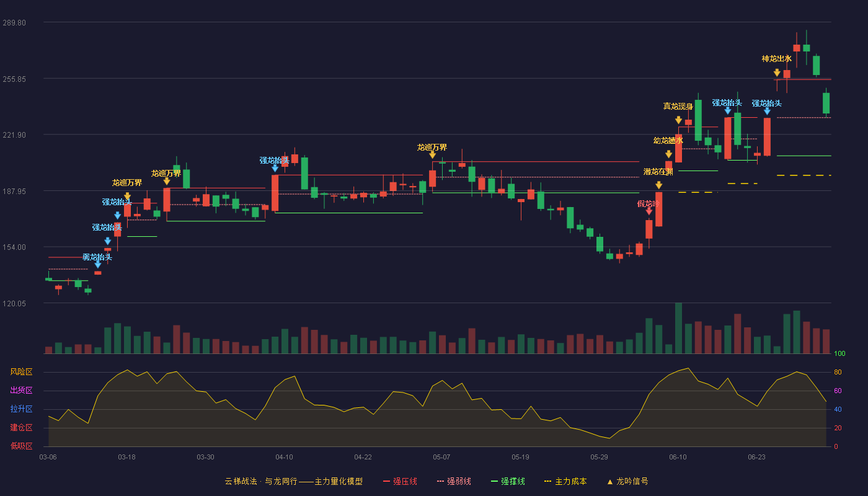Click the 建仓区 zone label
This screenshot has height=496, width=868.
[x=21, y=428]
